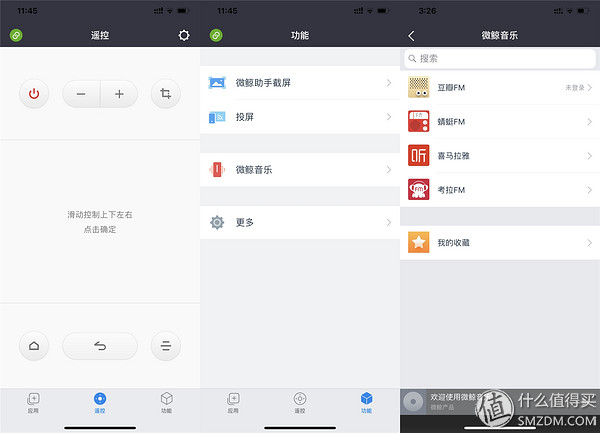
Task: Tap the search magnifier icon
Action: coord(412,59)
